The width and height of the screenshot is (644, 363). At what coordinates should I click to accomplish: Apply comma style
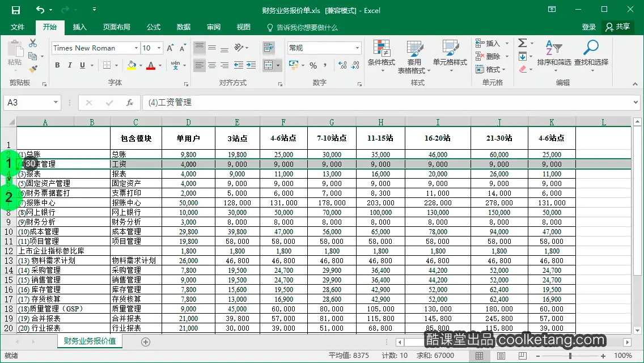(x=325, y=65)
